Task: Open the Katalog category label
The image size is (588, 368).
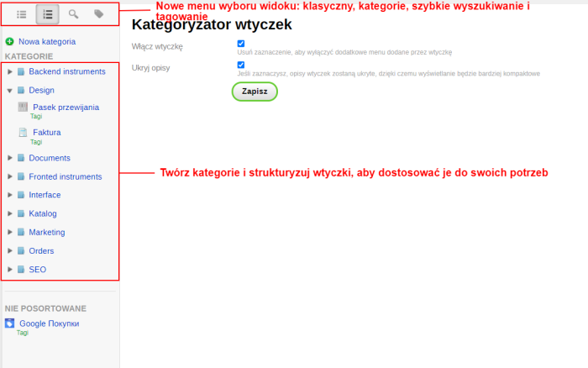Action: 43,213
